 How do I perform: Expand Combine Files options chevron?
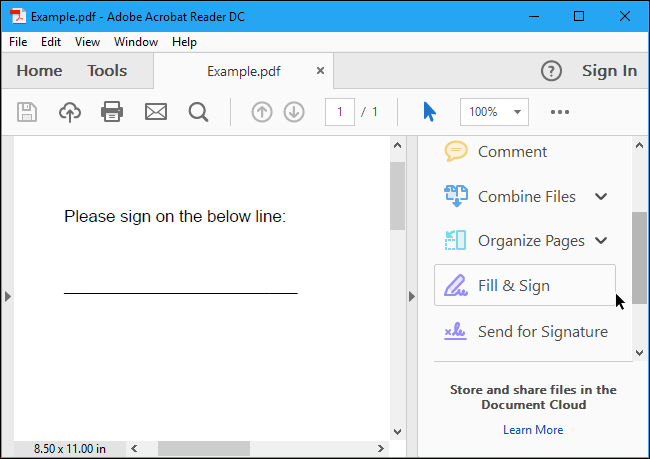(x=601, y=197)
